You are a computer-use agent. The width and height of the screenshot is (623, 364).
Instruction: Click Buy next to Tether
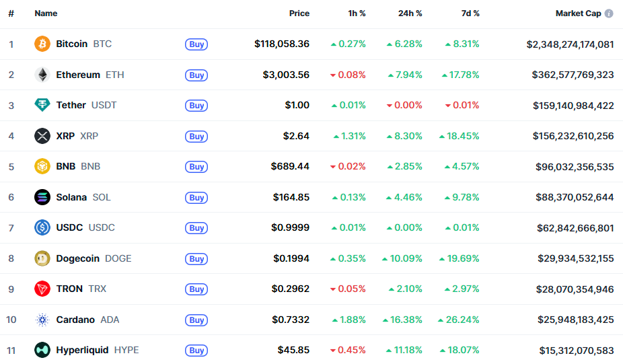(x=196, y=106)
